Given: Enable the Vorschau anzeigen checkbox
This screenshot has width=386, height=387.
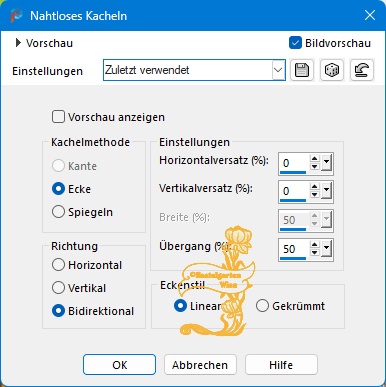Looking at the screenshot, I should pyautogui.click(x=58, y=117).
